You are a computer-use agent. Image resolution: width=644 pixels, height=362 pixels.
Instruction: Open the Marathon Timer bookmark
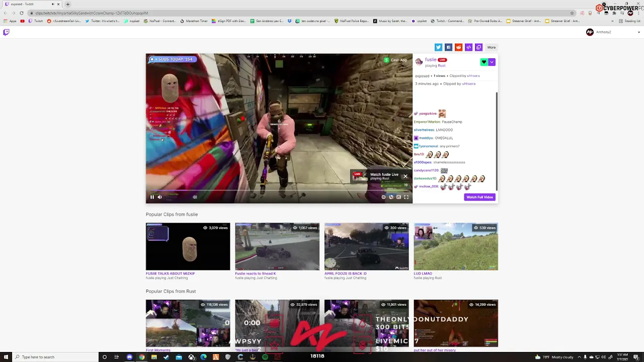coord(194,21)
